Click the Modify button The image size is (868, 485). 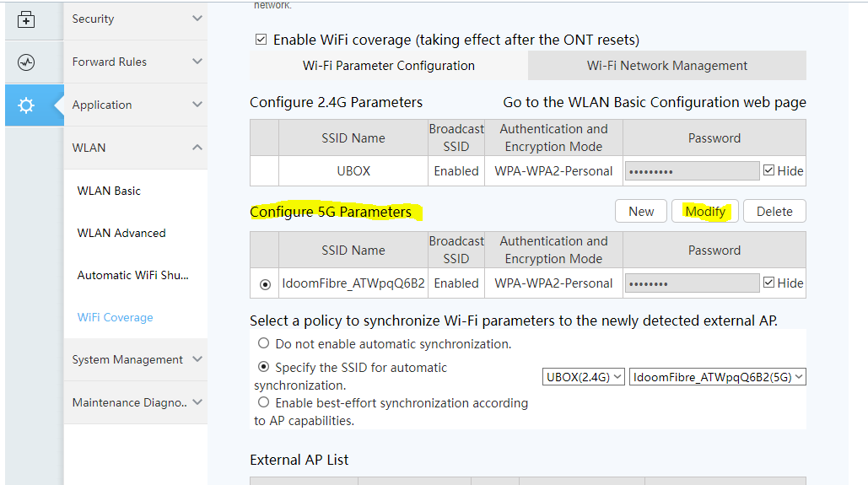click(x=704, y=212)
